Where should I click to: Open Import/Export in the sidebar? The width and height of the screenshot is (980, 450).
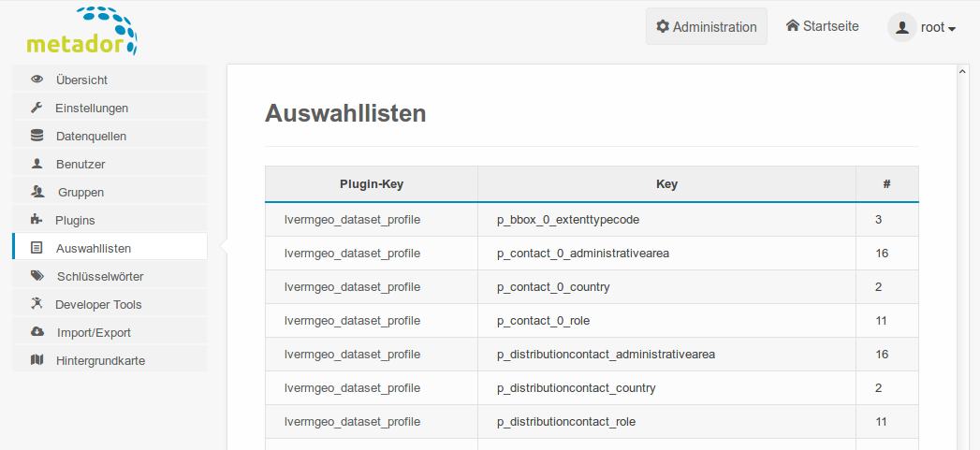(x=110, y=332)
